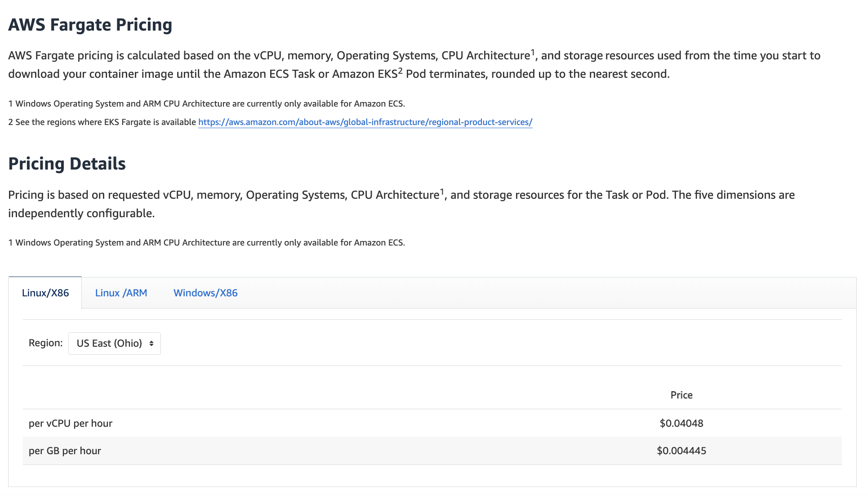Select the per GB per hour row
This screenshot has height=496, width=868.
click(65, 451)
